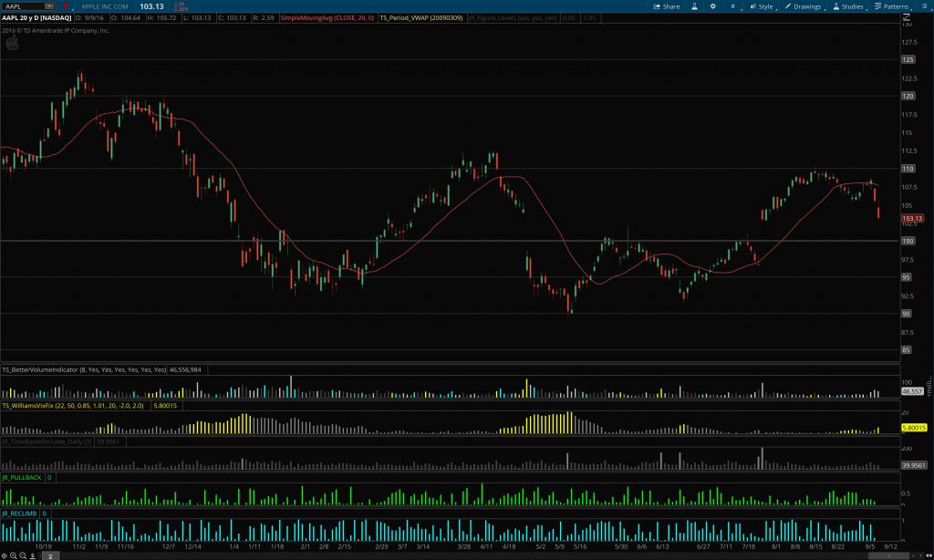The image size is (934, 560).
Task: Click the zoom out magnifier icon
Action: pos(23,555)
